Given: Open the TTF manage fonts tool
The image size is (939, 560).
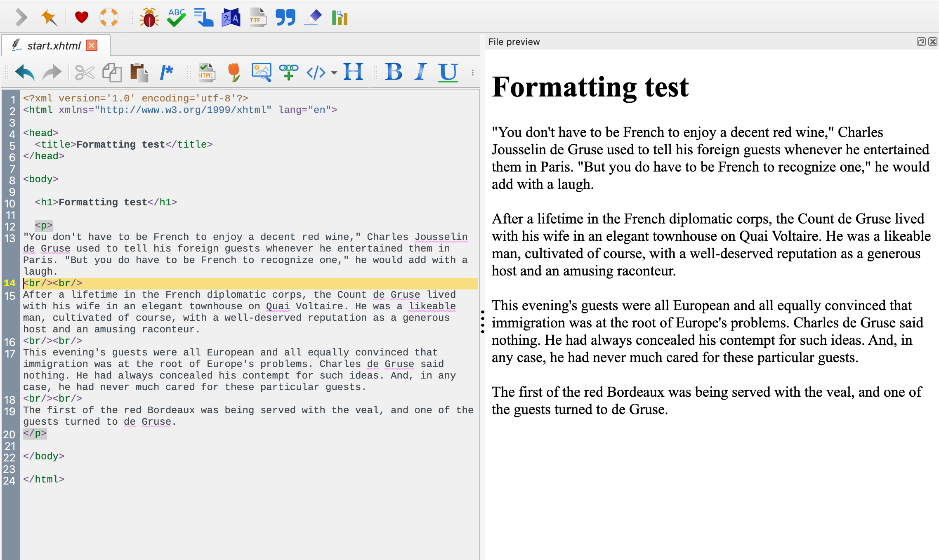Looking at the screenshot, I should 257,18.
